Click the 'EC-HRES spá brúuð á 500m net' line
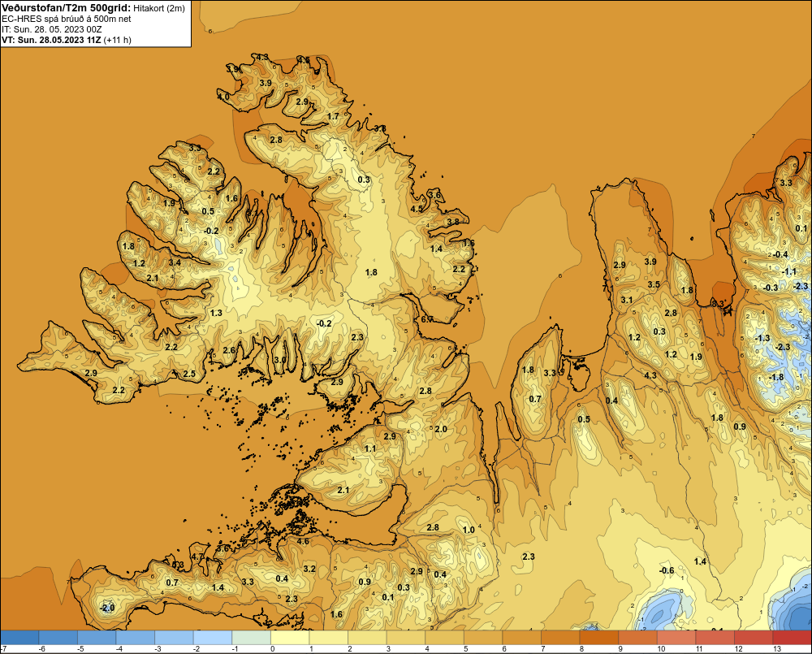 tap(67, 19)
